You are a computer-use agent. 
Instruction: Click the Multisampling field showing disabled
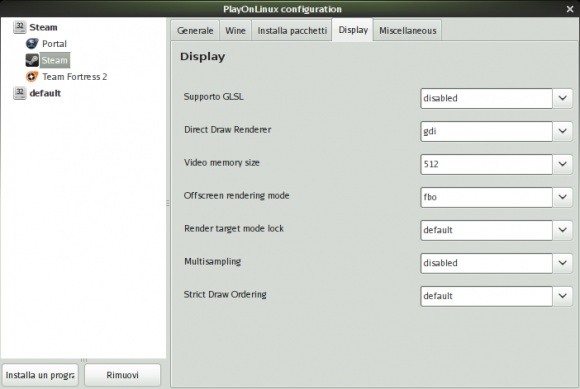[486, 263]
